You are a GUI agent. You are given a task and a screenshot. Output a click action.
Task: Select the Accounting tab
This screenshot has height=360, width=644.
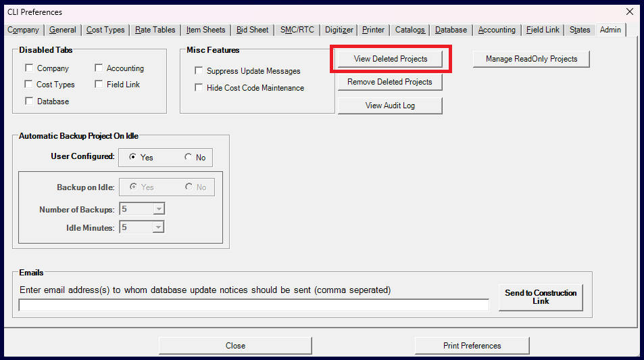497,30
